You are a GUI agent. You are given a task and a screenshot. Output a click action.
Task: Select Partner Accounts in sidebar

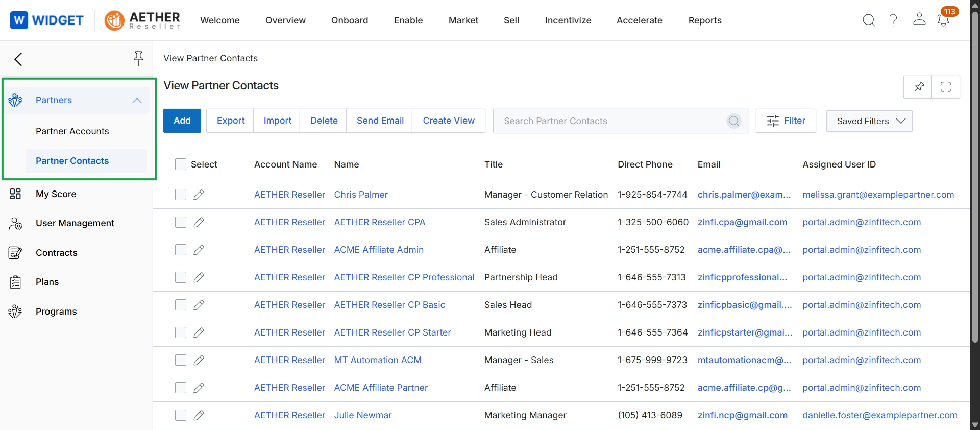[72, 131]
